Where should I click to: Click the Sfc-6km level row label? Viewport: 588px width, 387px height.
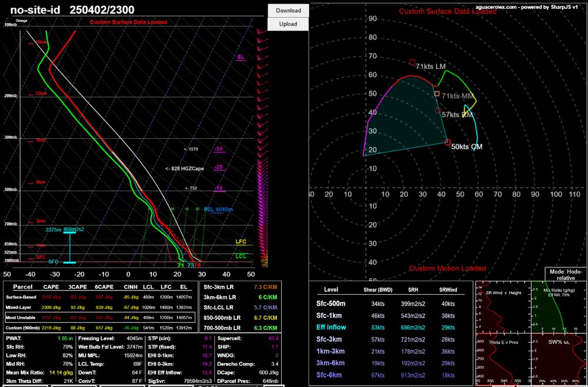329,375
